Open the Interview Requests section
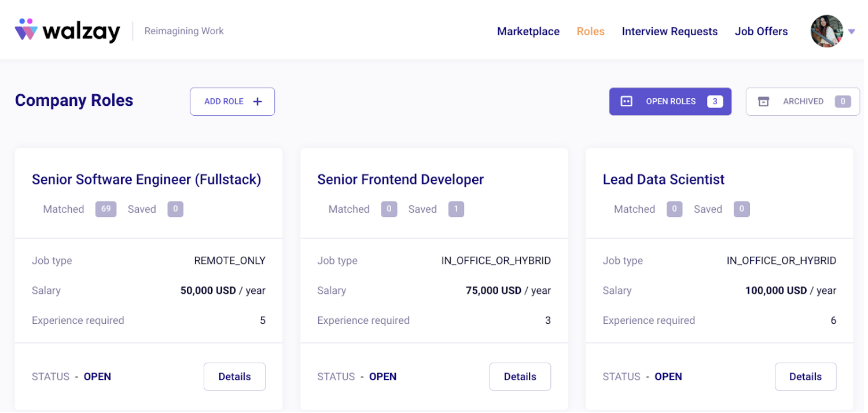The height and width of the screenshot is (413, 868). coord(670,31)
